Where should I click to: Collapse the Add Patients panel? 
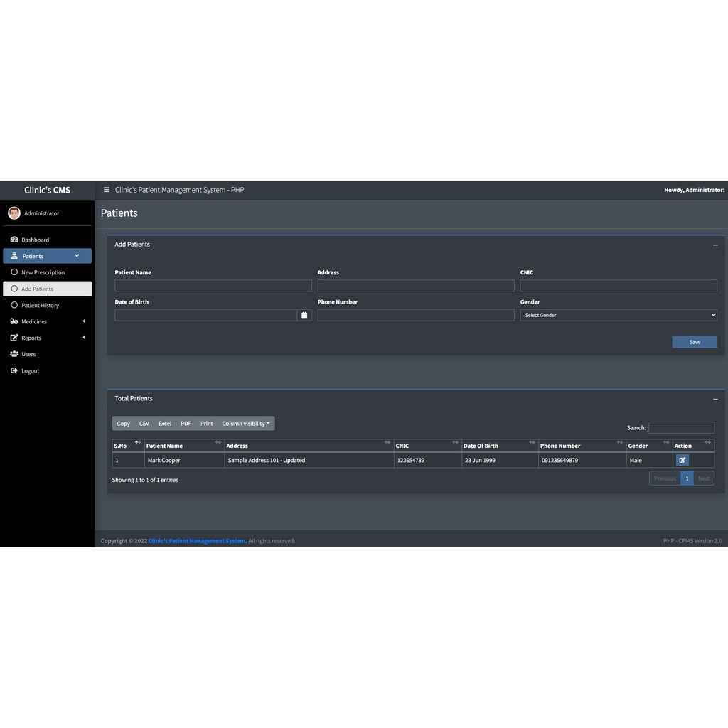tap(715, 245)
